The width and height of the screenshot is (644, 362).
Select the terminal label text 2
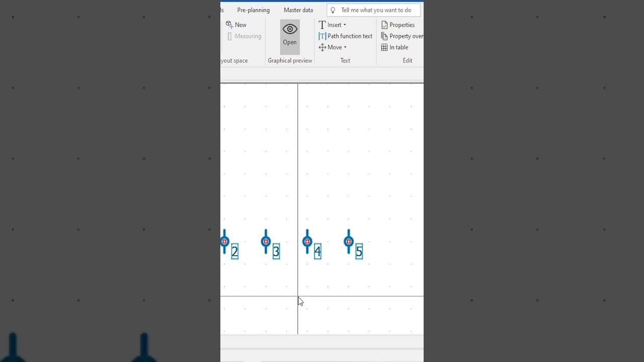(234, 251)
